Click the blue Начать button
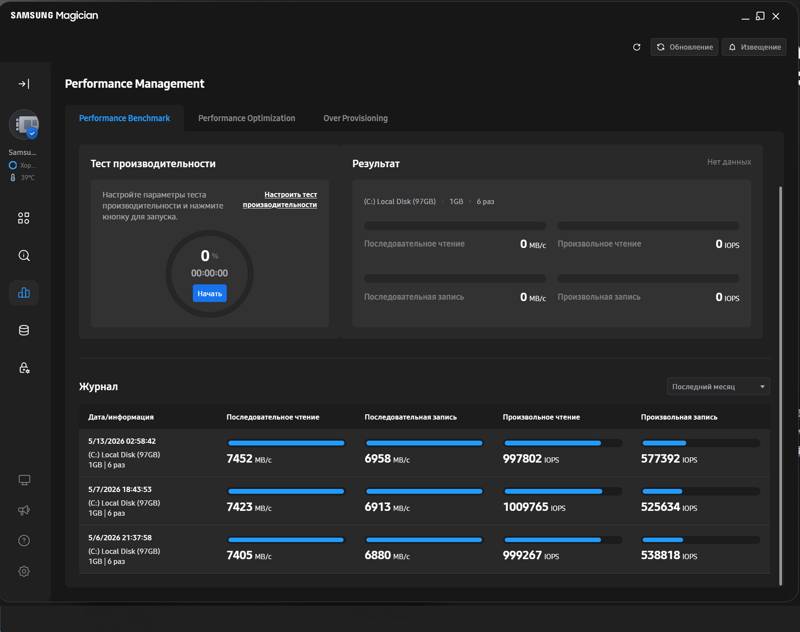This screenshot has width=800, height=632. [x=210, y=293]
